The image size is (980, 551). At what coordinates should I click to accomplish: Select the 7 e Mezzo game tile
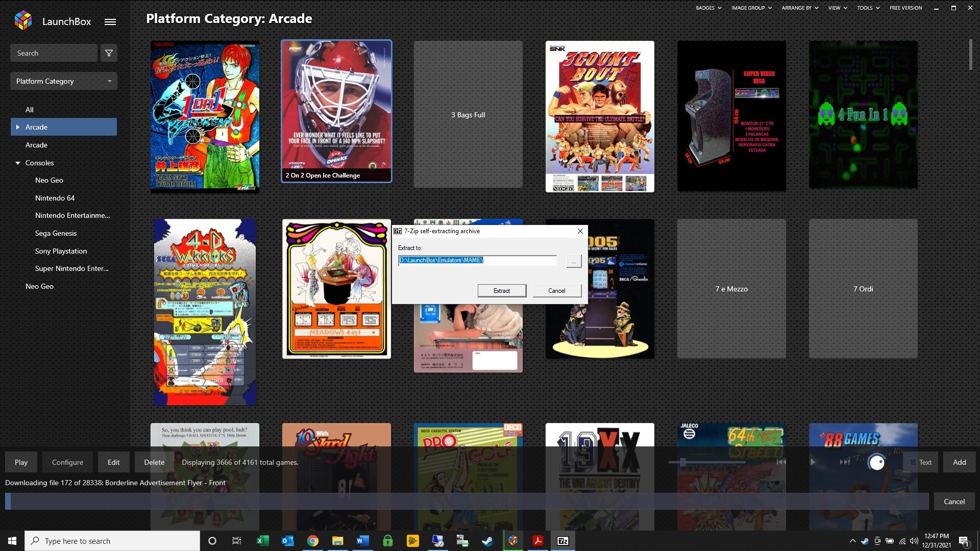(x=731, y=289)
